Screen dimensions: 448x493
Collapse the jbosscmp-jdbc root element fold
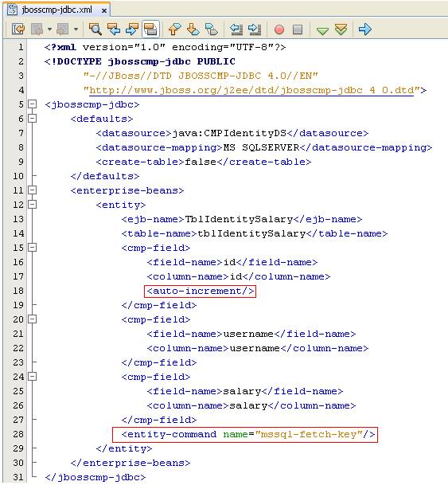pyautogui.click(x=32, y=104)
